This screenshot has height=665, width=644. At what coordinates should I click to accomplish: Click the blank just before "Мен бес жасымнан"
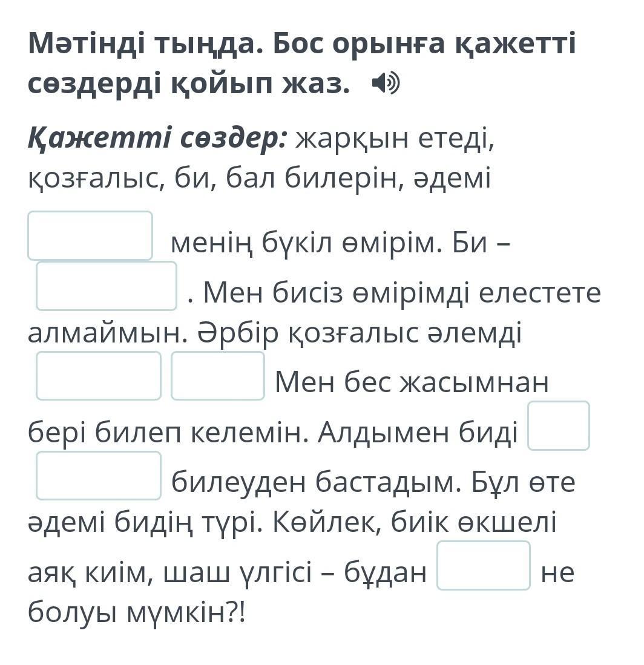click(x=217, y=376)
